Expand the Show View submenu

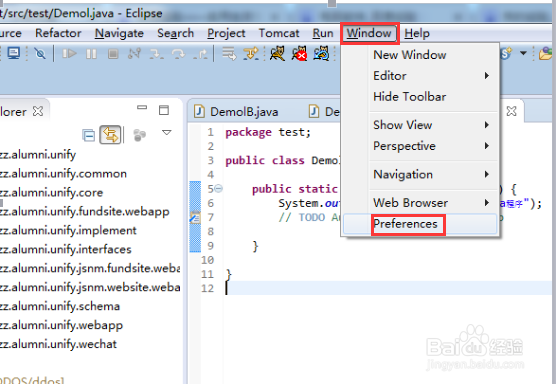tap(420, 125)
